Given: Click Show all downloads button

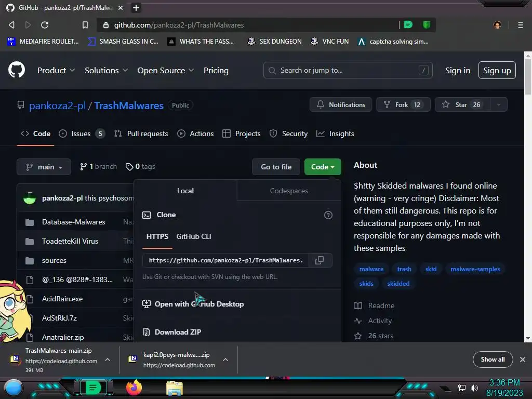Looking at the screenshot, I should pyautogui.click(x=493, y=360).
